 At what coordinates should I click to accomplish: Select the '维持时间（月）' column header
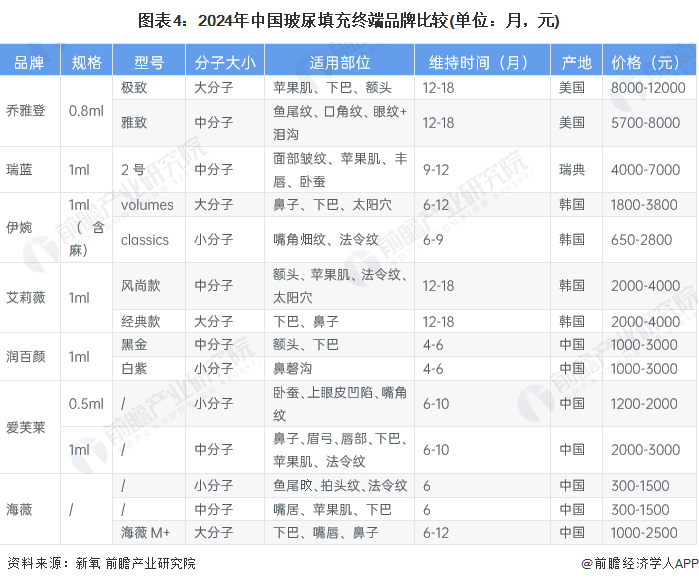click(482, 62)
